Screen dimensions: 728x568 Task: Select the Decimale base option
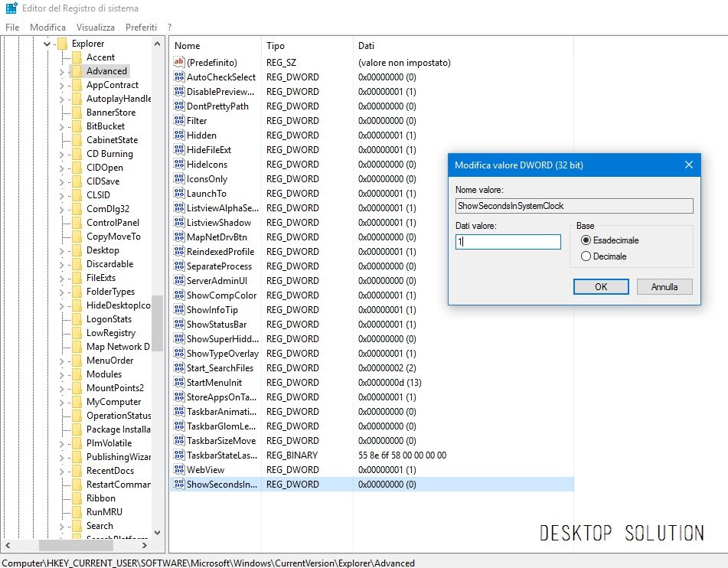coord(586,256)
